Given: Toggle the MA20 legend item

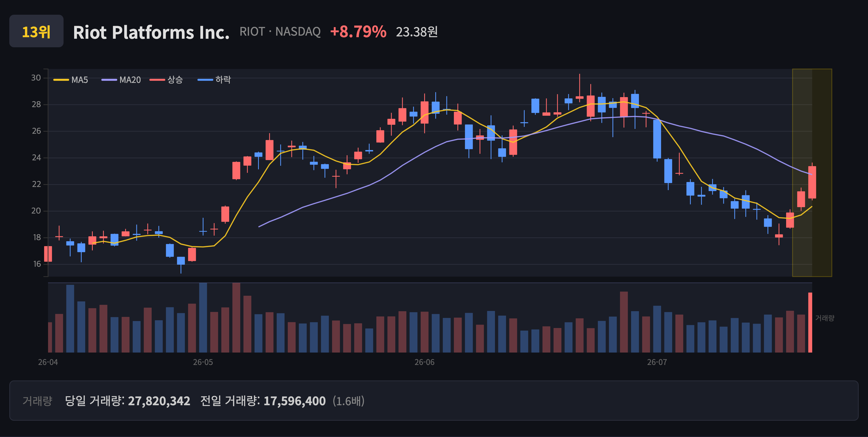Looking at the screenshot, I should point(121,80).
